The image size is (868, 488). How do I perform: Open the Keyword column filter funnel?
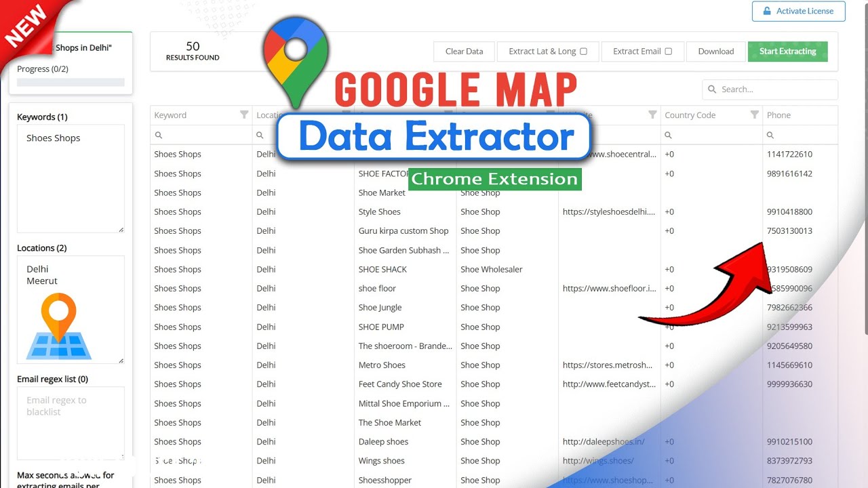pyautogui.click(x=244, y=115)
